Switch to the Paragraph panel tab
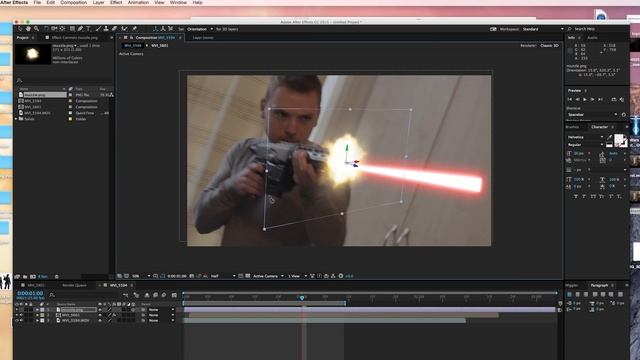Viewport: 640px width, 360px height. [599, 285]
